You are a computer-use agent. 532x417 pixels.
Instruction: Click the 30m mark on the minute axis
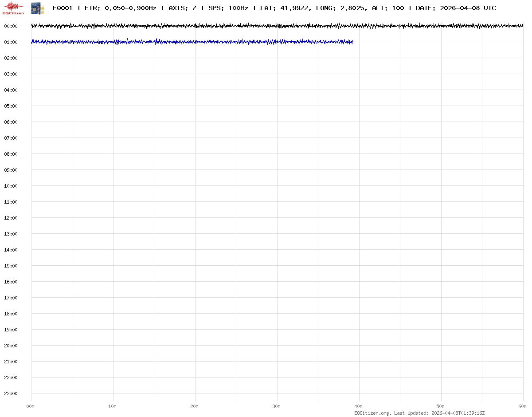pyautogui.click(x=277, y=406)
